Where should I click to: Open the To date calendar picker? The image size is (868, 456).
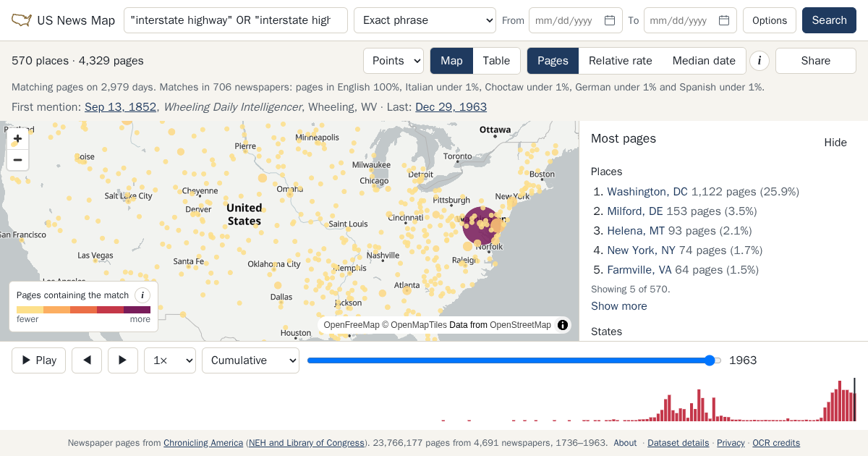(x=724, y=20)
